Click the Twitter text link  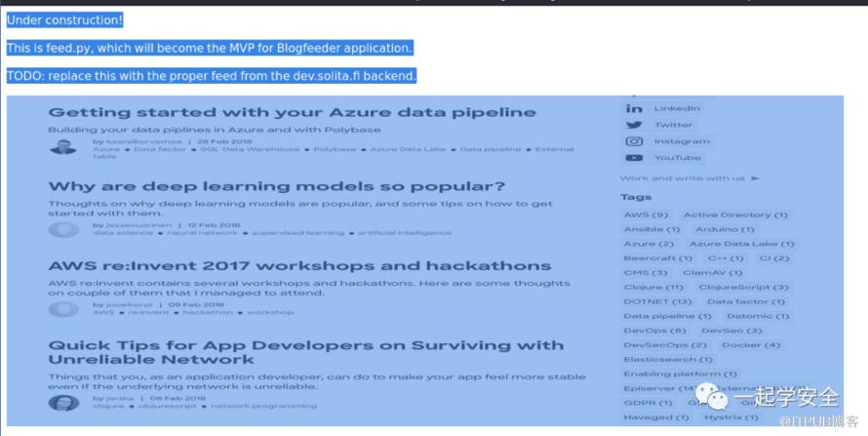tap(673, 125)
